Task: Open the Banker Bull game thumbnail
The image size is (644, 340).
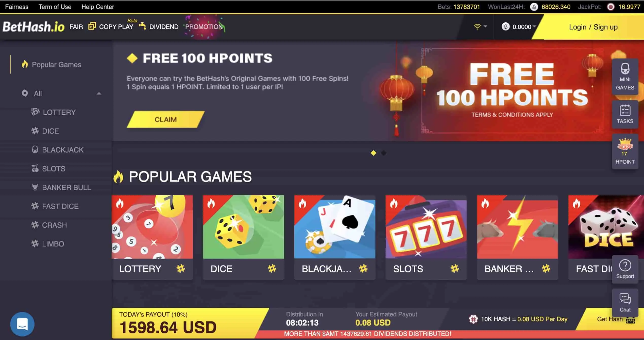Action: pyautogui.click(x=517, y=227)
